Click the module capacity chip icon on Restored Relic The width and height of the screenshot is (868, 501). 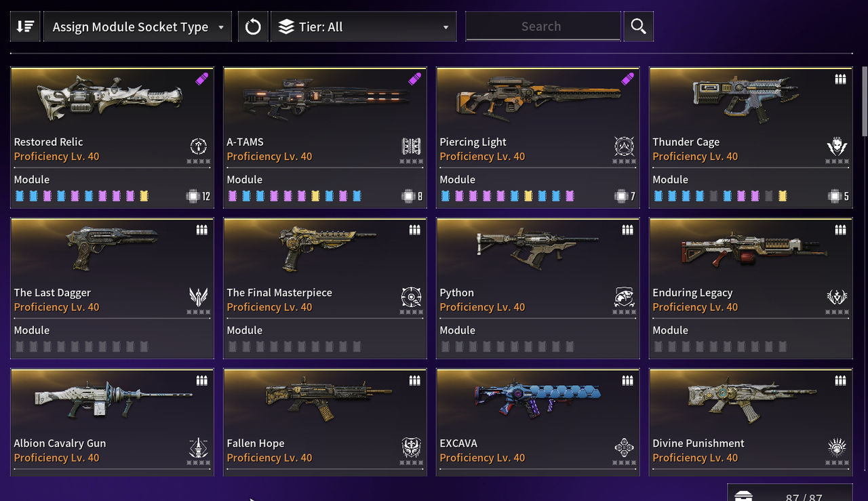[193, 197]
